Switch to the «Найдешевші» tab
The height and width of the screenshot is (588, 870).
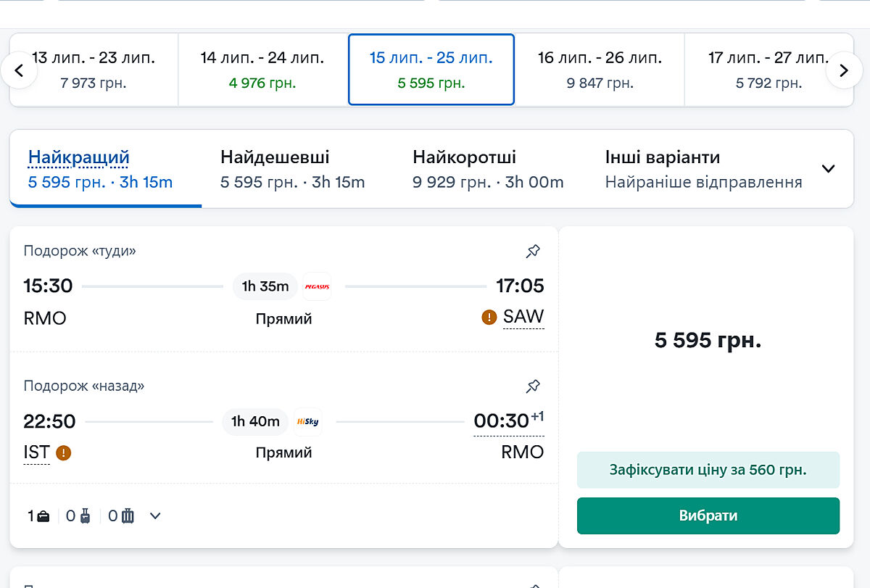click(x=292, y=169)
